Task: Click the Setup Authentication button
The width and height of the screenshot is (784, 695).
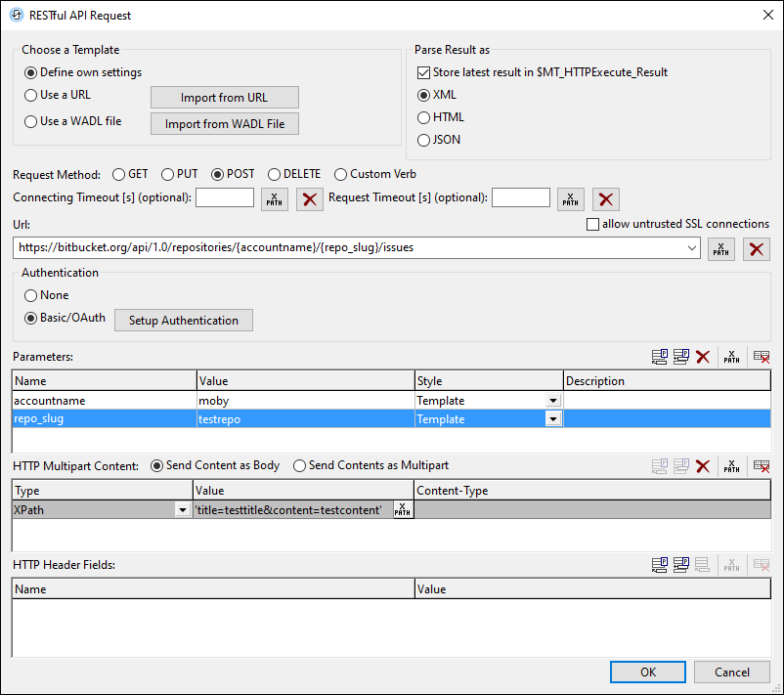Action: point(184,321)
